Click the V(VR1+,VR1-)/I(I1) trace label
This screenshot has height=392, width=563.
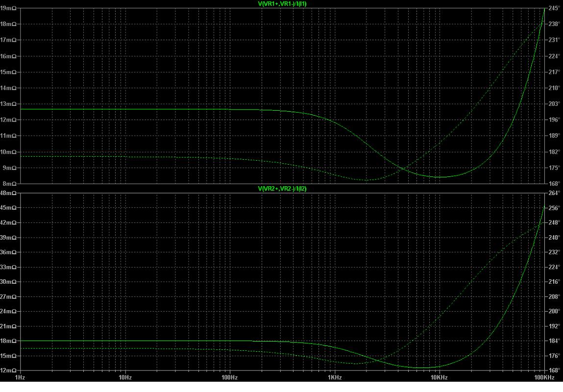[x=282, y=4]
